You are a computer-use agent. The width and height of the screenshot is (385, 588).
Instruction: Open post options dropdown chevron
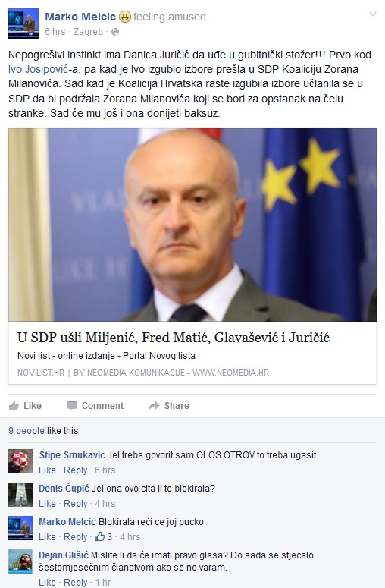(x=372, y=14)
